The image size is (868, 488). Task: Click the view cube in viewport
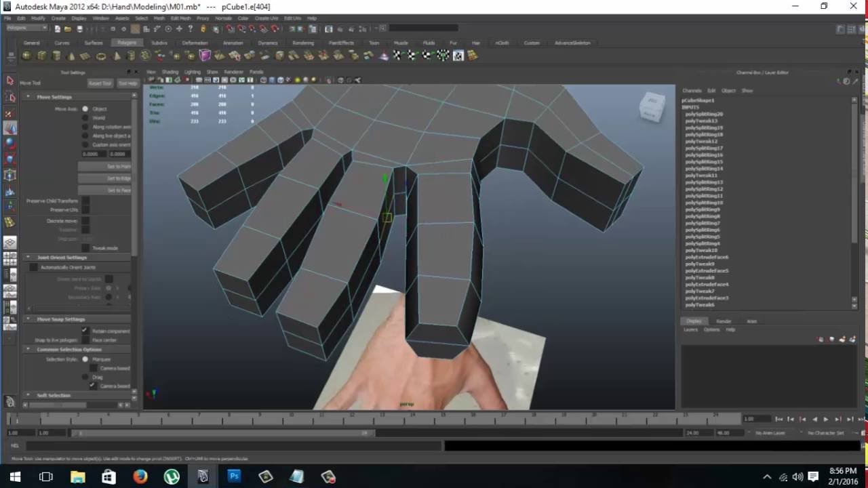point(651,107)
